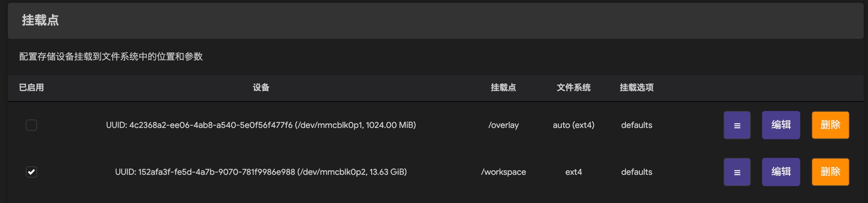Image resolution: width=868 pixels, height=203 pixels.
Task: Click the 设备 column header
Action: [x=261, y=87]
